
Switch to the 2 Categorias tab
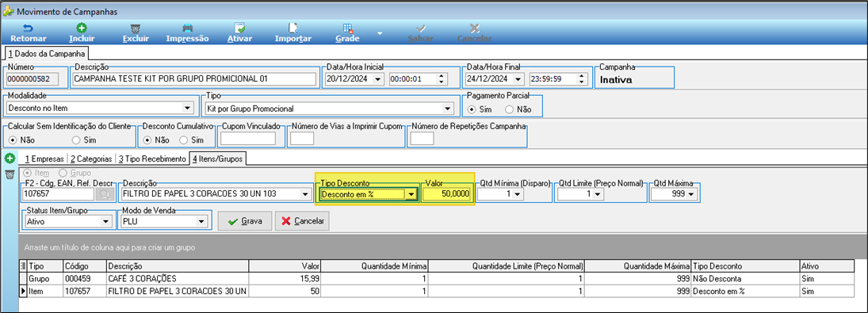point(92,159)
